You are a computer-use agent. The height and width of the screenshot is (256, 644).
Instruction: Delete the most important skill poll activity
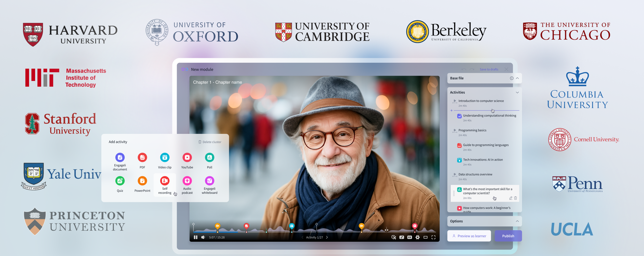point(515,198)
